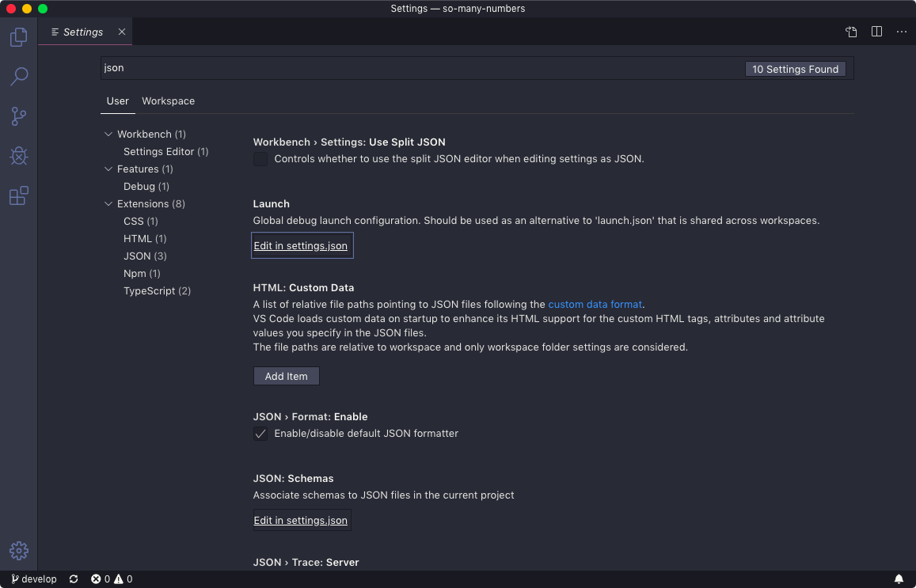Open the Extensions view icon
Screen dimensions: 916x588
(18, 195)
